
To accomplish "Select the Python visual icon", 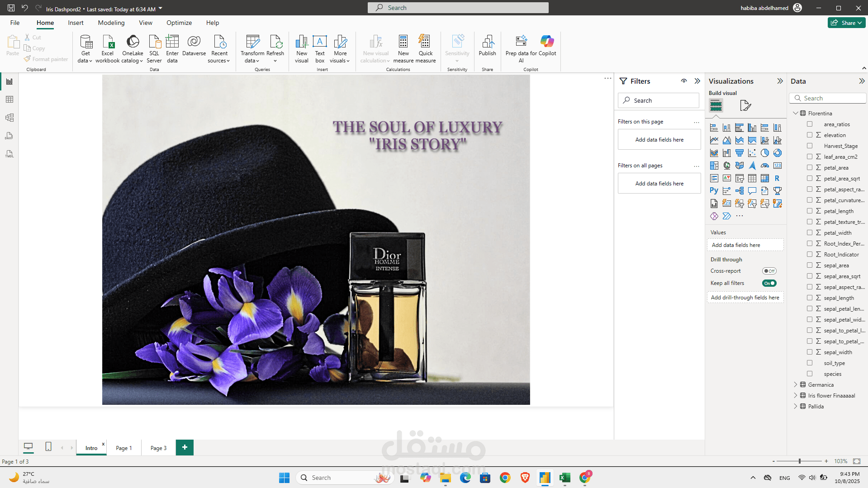I will pos(714,191).
